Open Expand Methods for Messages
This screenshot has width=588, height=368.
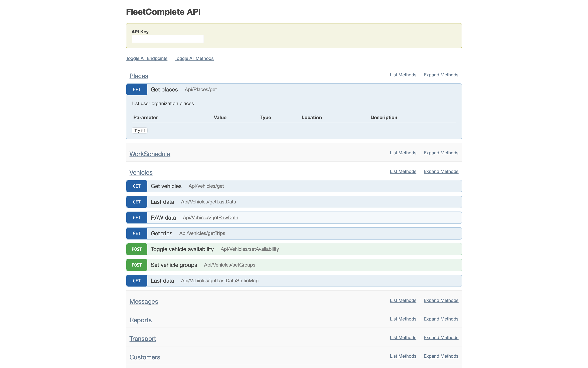click(441, 300)
